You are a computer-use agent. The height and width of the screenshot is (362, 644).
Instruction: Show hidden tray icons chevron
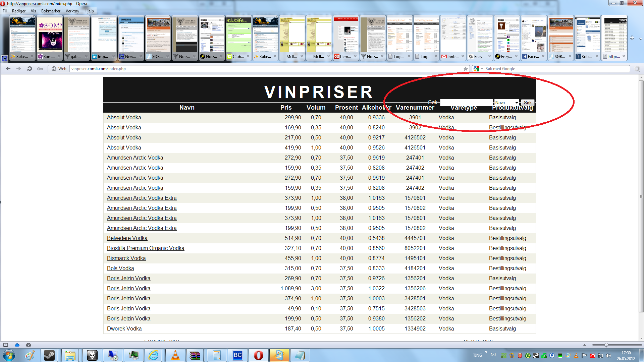tap(486, 352)
